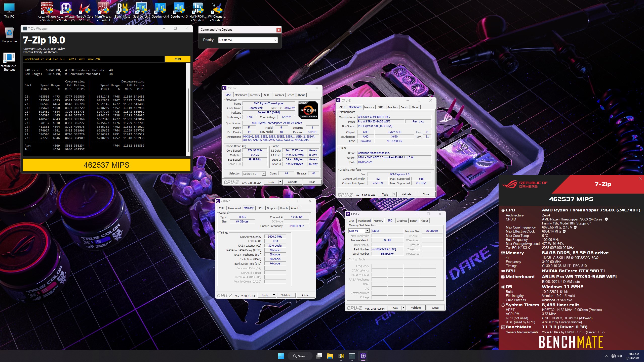The width and height of the screenshot is (644, 362).
Task: Switch to SPD tab in Memory window
Action: [x=260, y=208]
